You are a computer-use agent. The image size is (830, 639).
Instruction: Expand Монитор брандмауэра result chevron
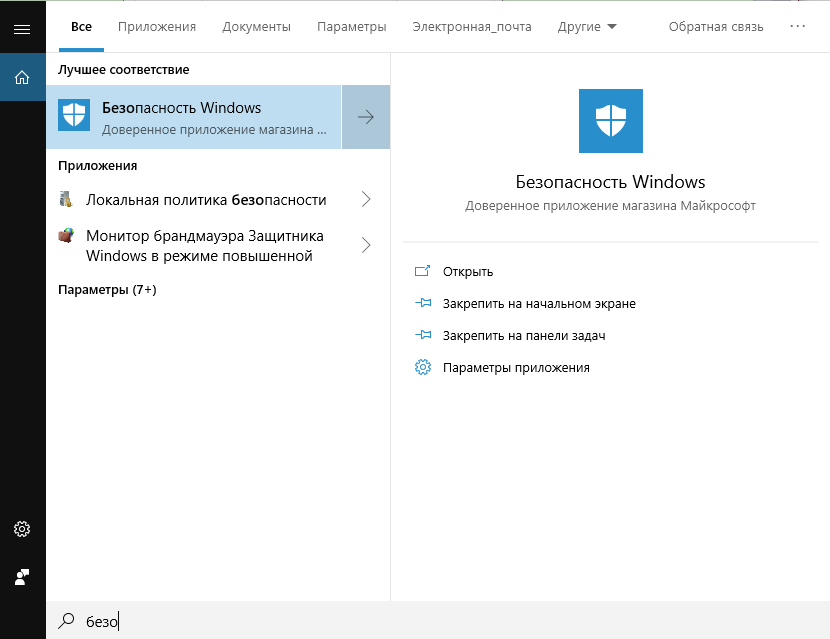pyautogui.click(x=366, y=244)
